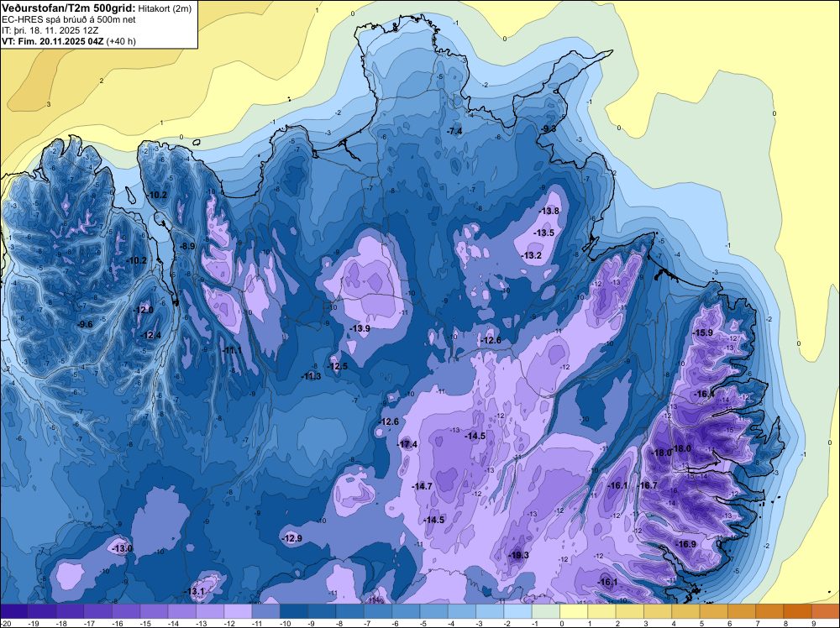
Task: Click legend swatch between 0 and 1
Action: click(574, 611)
